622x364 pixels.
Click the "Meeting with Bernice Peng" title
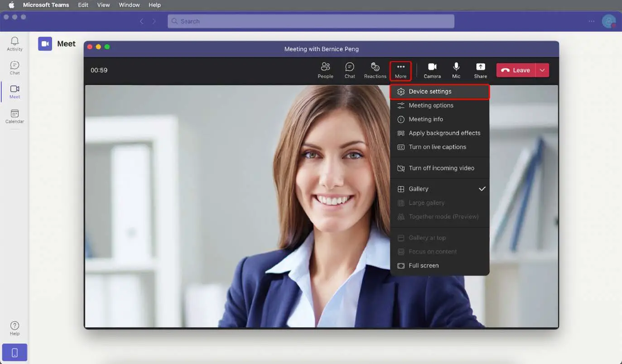tap(321, 49)
